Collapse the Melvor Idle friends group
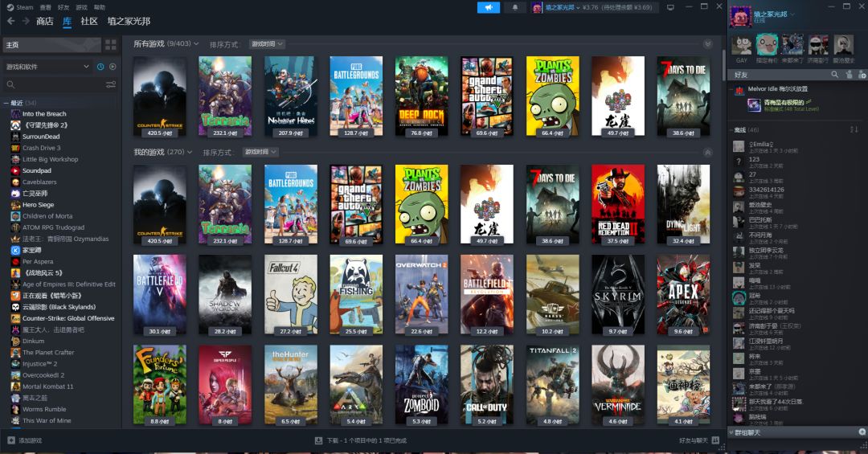This screenshot has width=868, height=454. (732, 88)
